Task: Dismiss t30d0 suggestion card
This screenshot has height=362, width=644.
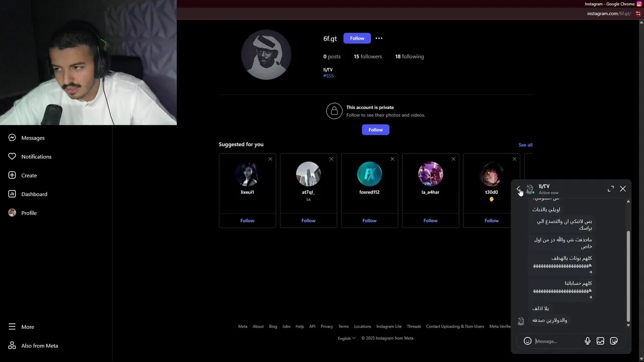Action: 514,159
